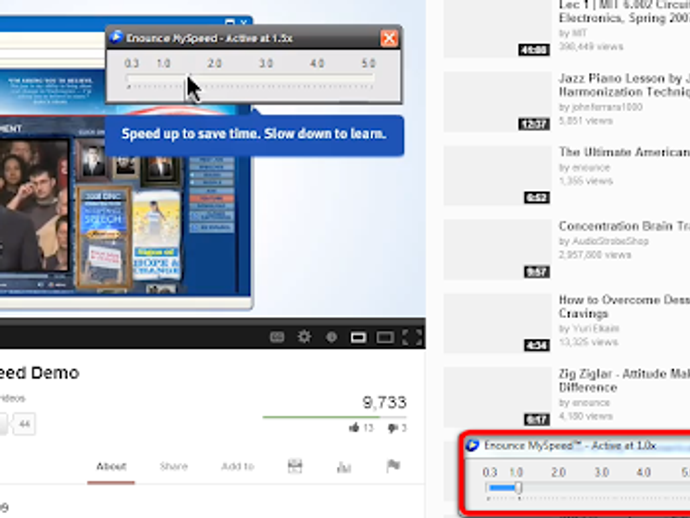
Task: Toggle the round annotations icon in player
Action: (x=331, y=337)
